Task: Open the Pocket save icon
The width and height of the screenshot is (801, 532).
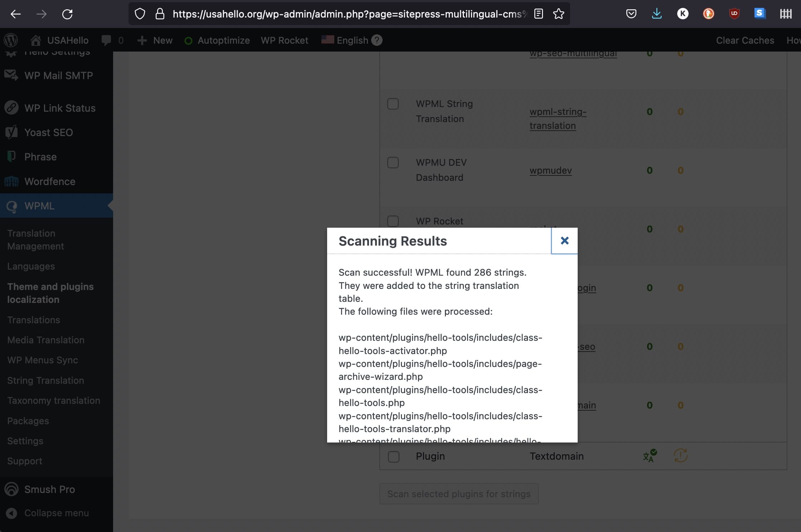Action: [631, 14]
